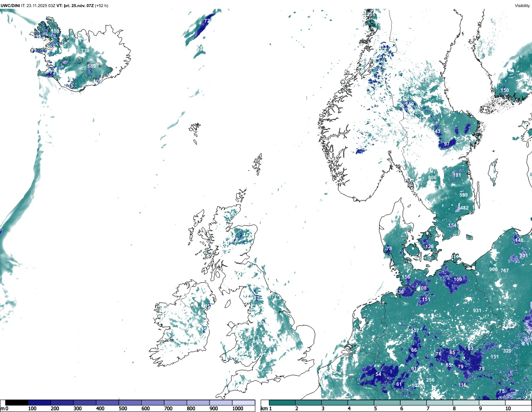Click the 'km' unit label of the legend
This screenshot has width=532, height=412.
[x=264, y=409]
